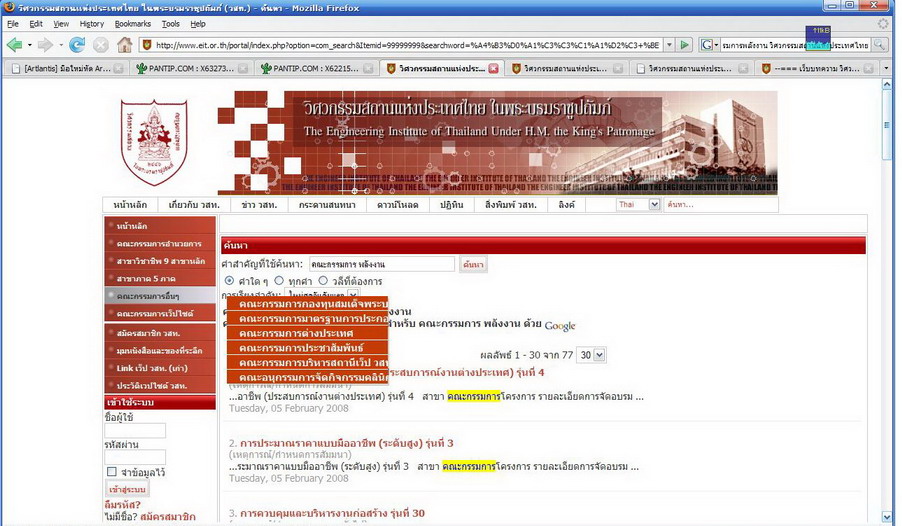This screenshot has width=902, height=526.
Task: Open sidebar item คณะกรรมการเว็บไซต์
Action: pyautogui.click(x=160, y=313)
